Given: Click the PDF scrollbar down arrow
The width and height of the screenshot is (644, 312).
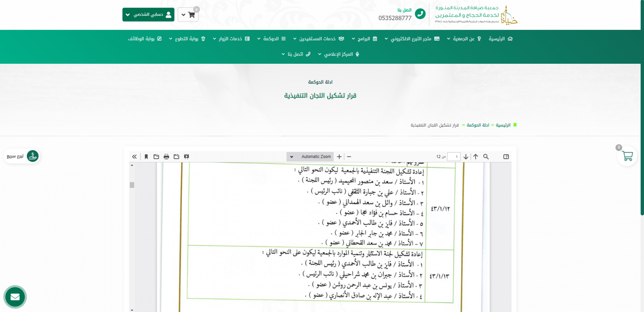Looking at the screenshot, I should (132, 310).
